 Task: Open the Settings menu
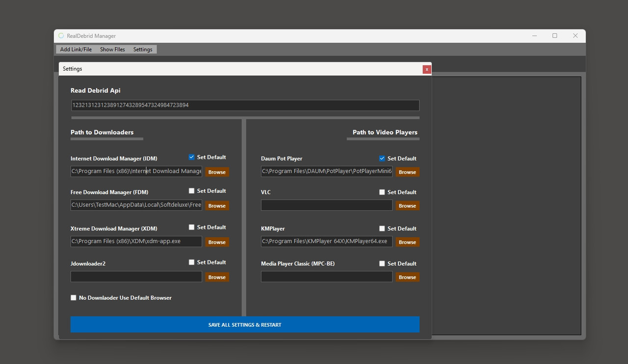pyautogui.click(x=142, y=49)
